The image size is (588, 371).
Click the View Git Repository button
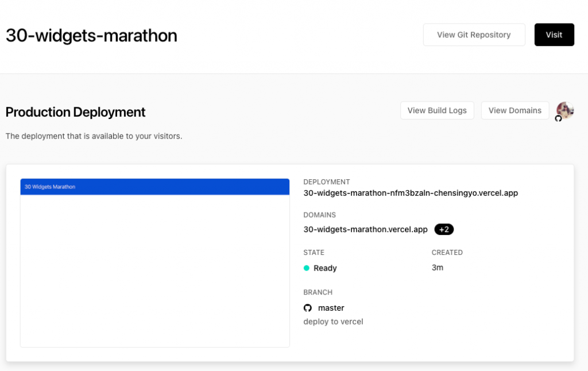(x=474, y=35)
